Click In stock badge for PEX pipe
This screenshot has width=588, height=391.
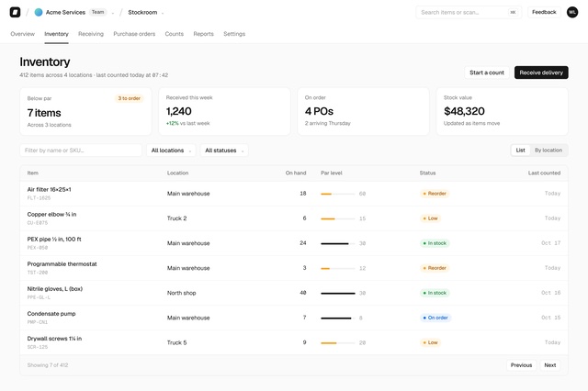pyautogui.click(x=435, y=243)
